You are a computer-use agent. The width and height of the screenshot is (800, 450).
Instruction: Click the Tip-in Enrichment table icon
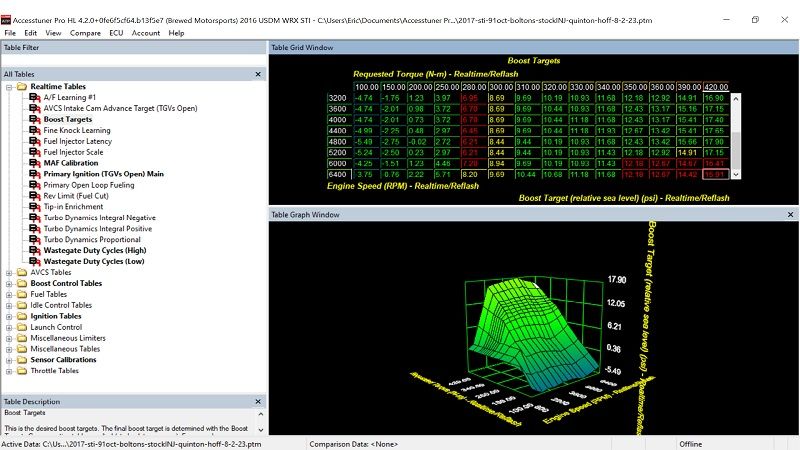pyautogui.click(x=35, y=207)
